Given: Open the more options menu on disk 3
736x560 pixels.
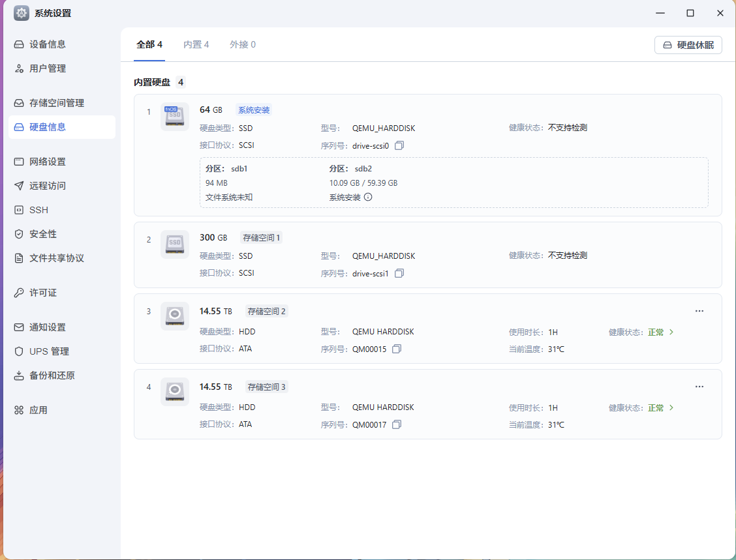Looking at the screenshot, I should pos(699,311).
